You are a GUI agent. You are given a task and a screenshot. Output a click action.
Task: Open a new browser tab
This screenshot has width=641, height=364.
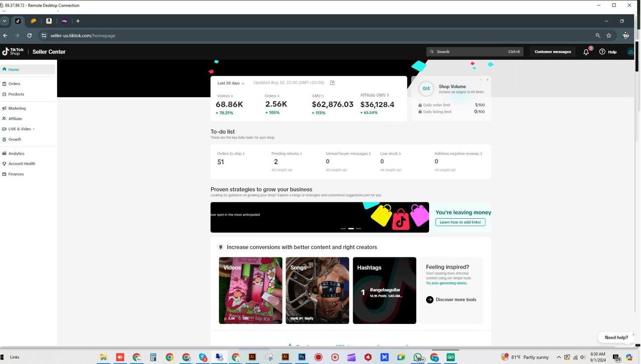pyautogui.click(x=78, y=21)
